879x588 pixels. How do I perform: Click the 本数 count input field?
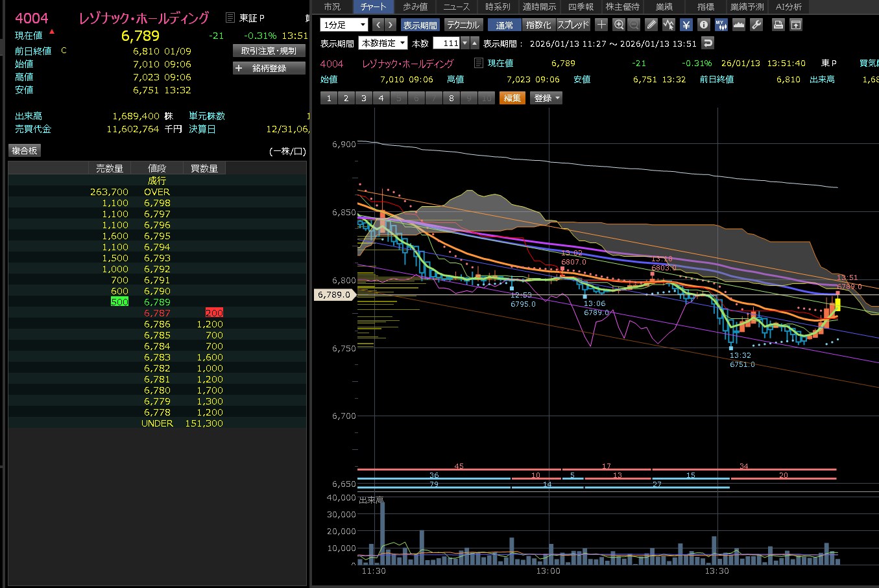click(x=446, y=43)
